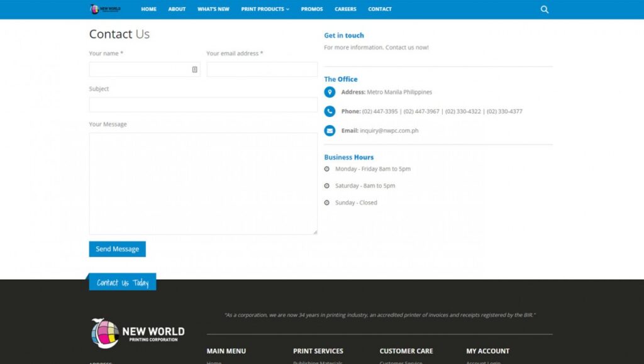
Task: Expand the Print Products dropdown menu
Action: point(265,9)
